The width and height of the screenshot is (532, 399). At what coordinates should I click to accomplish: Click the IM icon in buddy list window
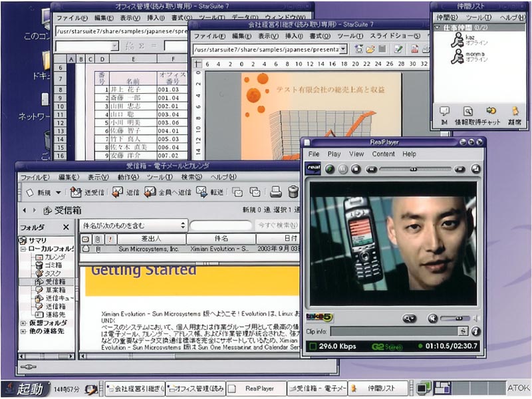(x=444, y=111)
